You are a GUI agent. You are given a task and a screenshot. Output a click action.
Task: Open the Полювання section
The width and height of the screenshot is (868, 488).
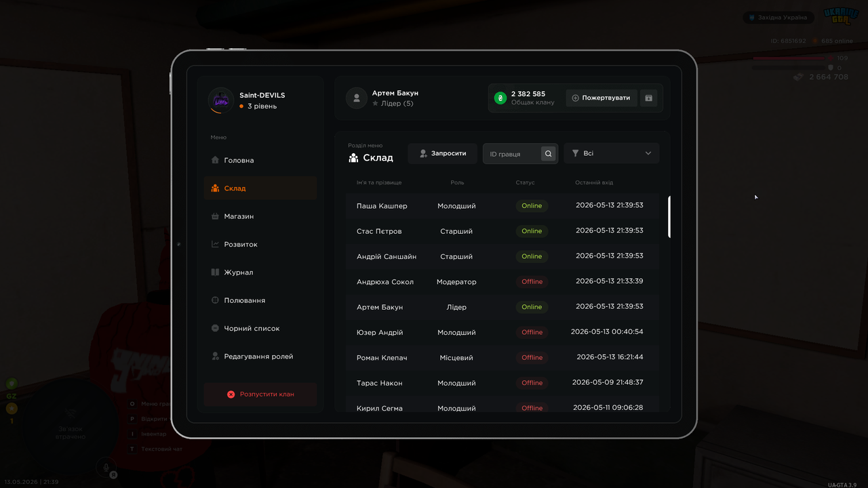(260, 300)
